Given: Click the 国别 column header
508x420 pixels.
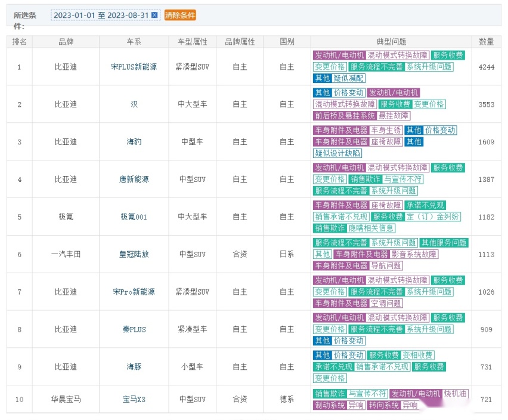Looking at the screenshot, I should [x=287, y=42].
